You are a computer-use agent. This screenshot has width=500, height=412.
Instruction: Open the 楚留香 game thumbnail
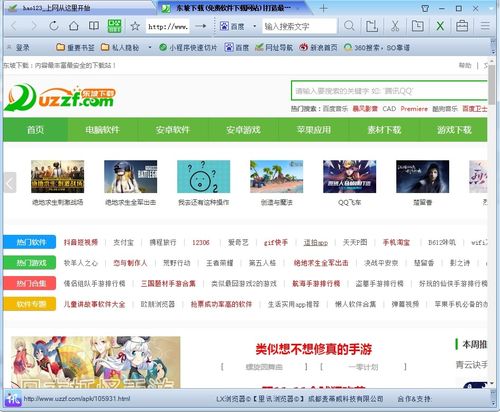[x=423, y=177]
